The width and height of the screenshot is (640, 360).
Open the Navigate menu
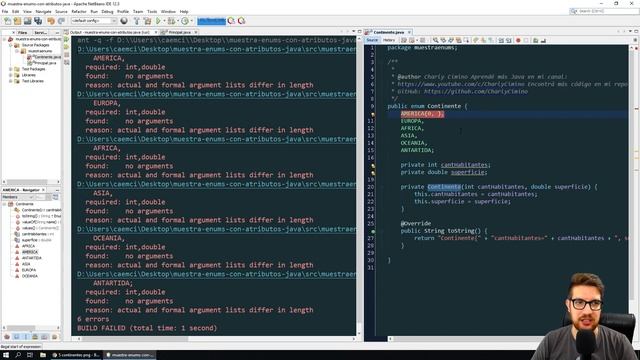(43, 11)
